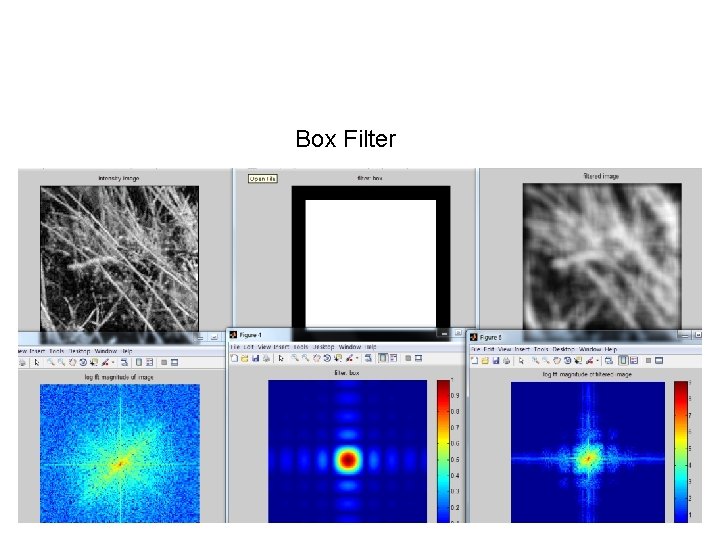
Task: Click Print icon in right figure toolbar
Action: coord(506,360)
